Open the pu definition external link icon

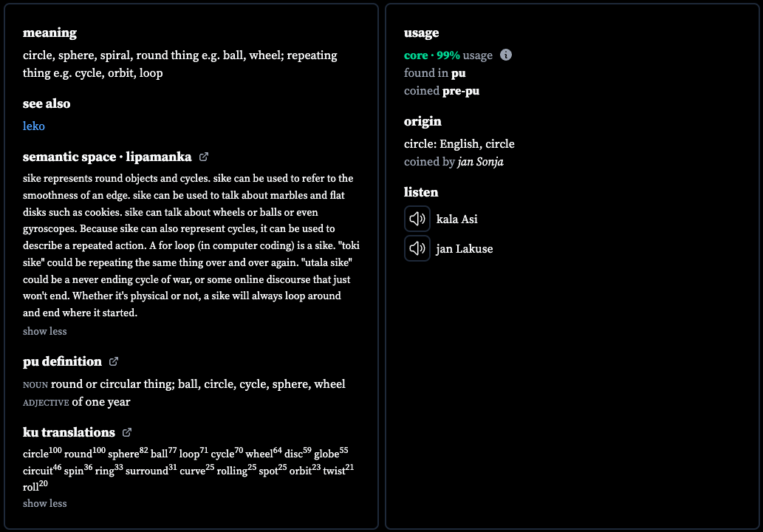[x=114, y=361]
